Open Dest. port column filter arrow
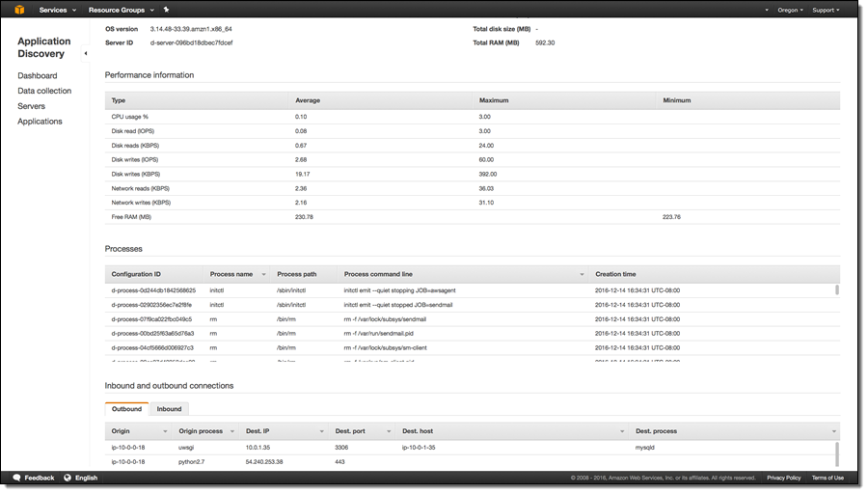Viewport: 868px width, 494px height. (389, 431)
